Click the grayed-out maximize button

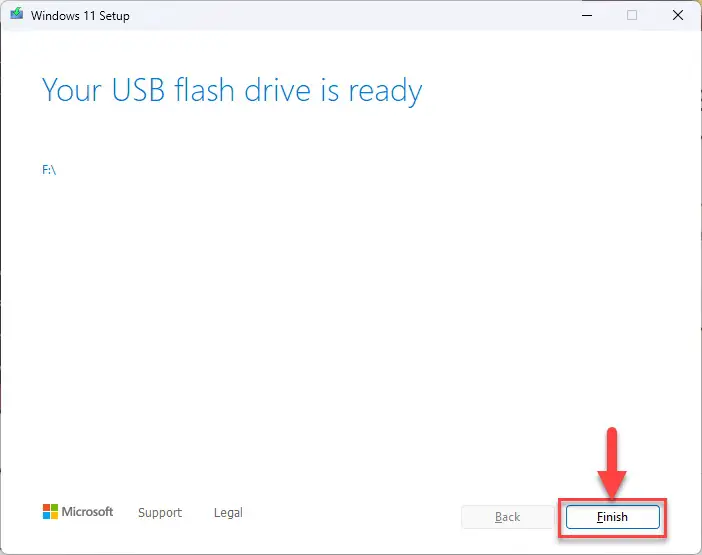pos(632,15)
